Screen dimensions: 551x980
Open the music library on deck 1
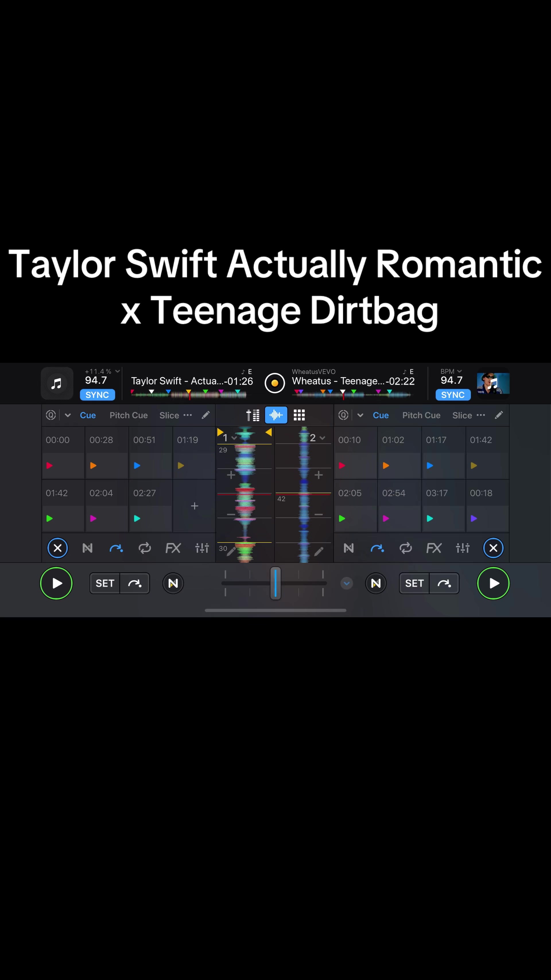point(57,383)
